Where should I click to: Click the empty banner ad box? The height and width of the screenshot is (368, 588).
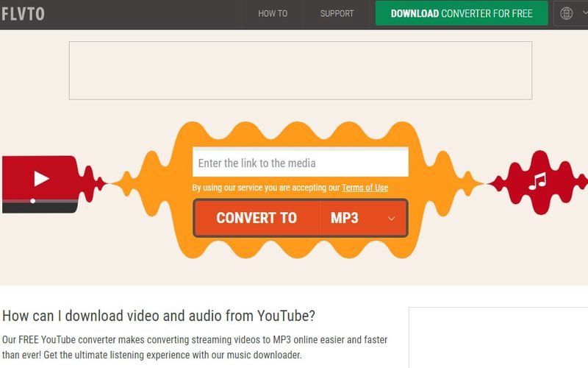(301, 71)
